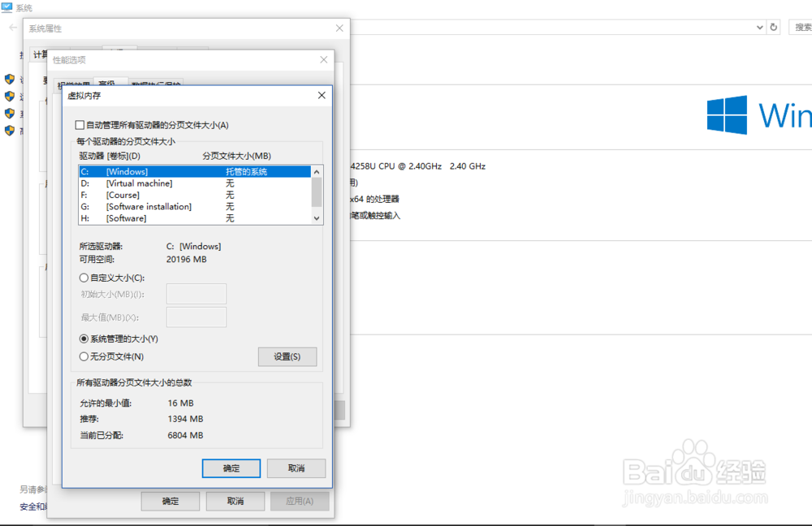
Task: Select drive D: [Virtual machine] row
Action: [x=195, y=183]
